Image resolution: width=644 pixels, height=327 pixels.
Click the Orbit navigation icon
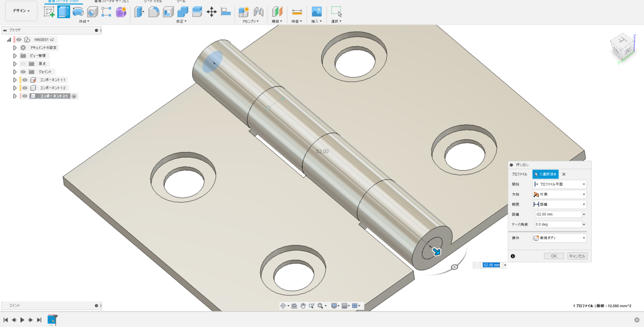point(284,306)
